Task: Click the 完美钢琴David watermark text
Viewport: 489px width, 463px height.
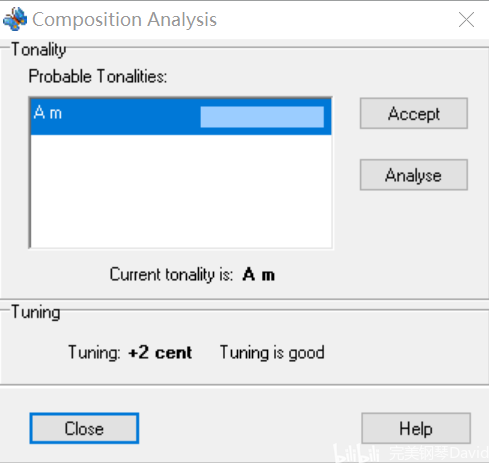Action: click(438, 453)
